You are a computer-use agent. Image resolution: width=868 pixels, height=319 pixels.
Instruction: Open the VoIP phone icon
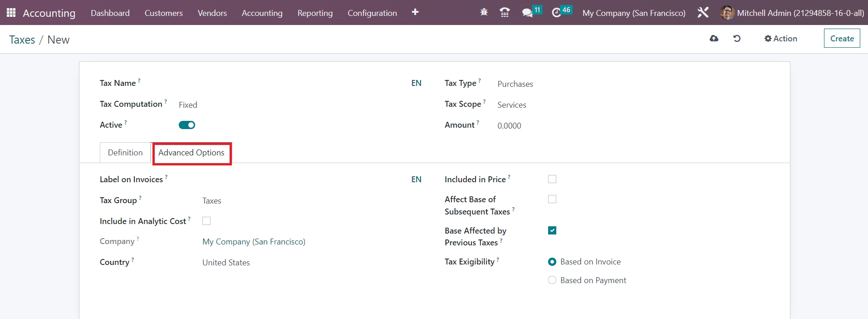(504, 13)
